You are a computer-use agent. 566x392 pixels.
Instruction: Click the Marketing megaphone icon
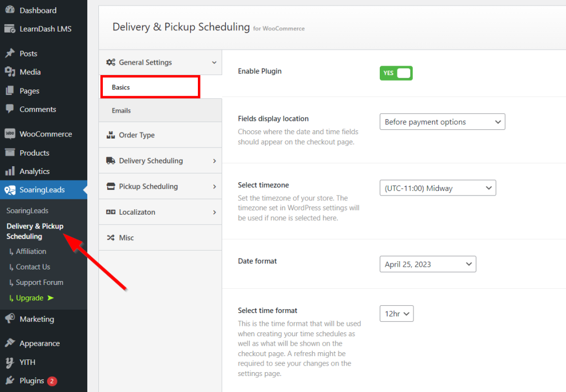pyautogui.click(x=10, y=319)
